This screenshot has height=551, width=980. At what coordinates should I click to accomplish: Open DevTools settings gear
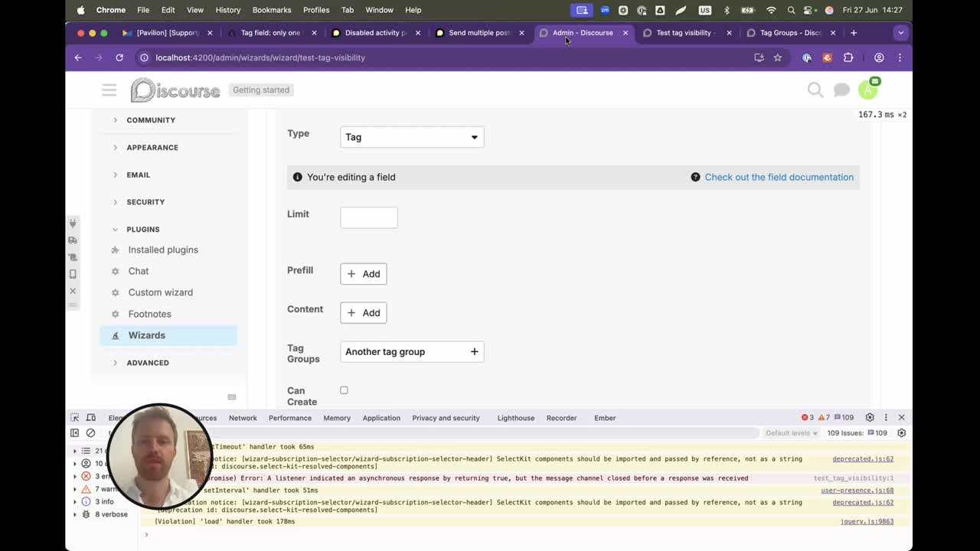pos(870,418)
